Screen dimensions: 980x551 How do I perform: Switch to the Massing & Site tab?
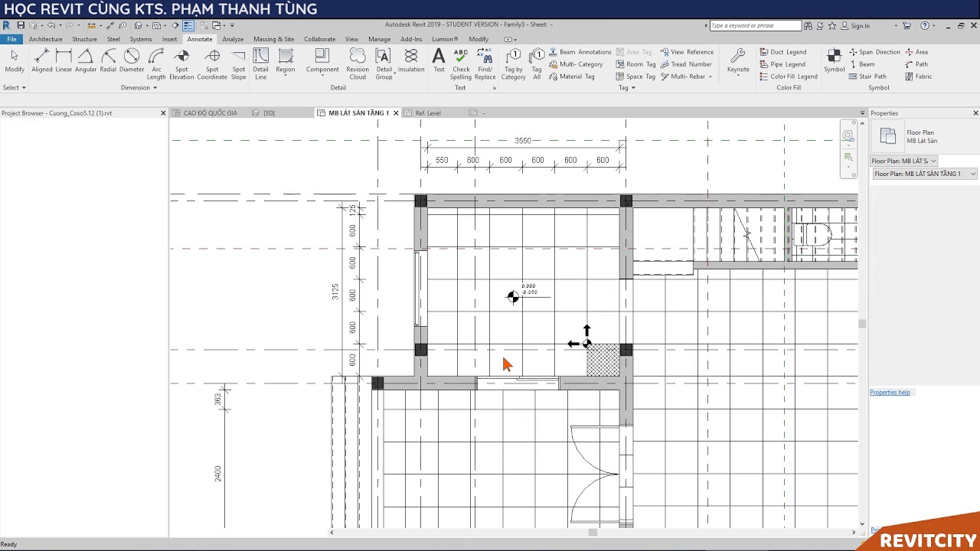(273, 39)
